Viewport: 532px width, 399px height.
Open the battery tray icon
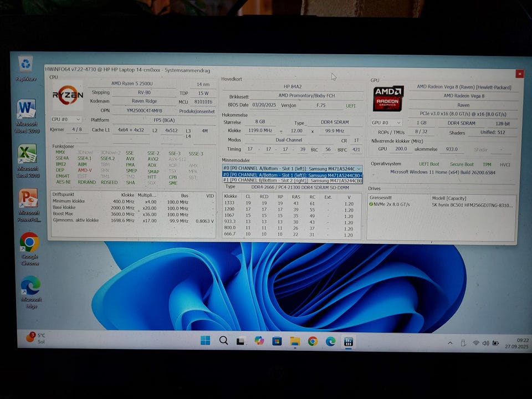495,343
